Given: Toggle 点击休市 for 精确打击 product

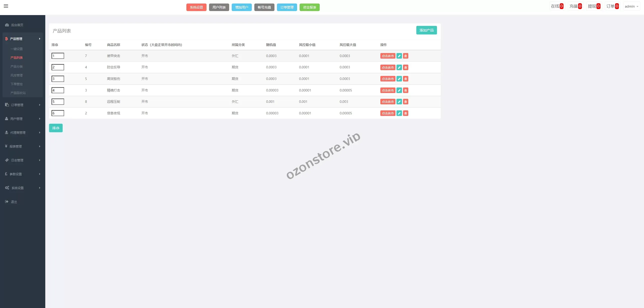Looking at the screenshot, I should tap(388, 90).
